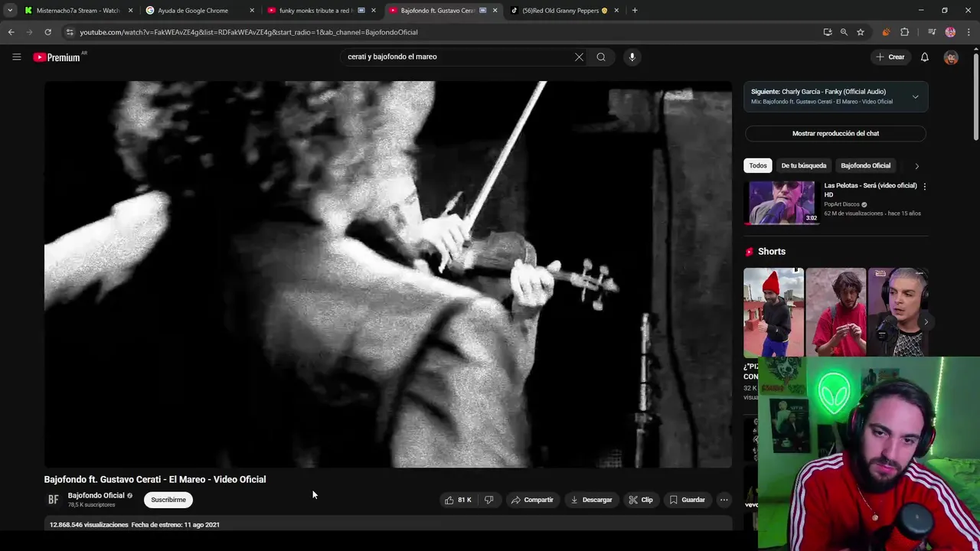Click the Suscribirme button

(168, 500)
